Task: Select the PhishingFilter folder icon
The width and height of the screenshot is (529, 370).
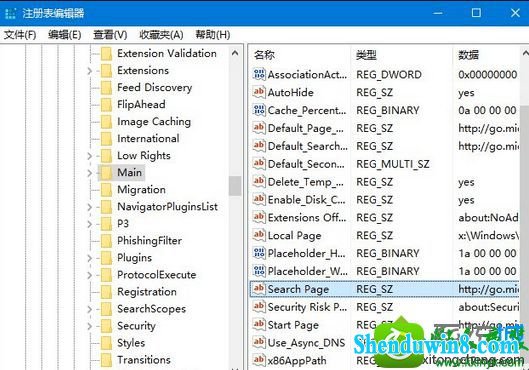Action: click(107, 241)
